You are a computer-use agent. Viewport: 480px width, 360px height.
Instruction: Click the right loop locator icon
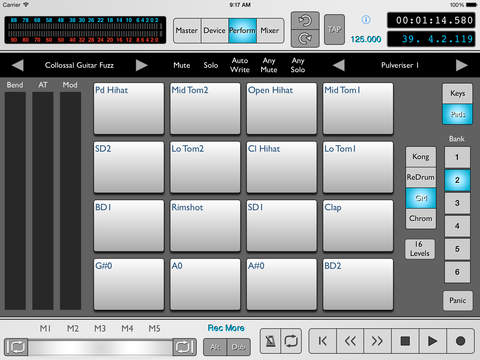(x=184, y=347)
